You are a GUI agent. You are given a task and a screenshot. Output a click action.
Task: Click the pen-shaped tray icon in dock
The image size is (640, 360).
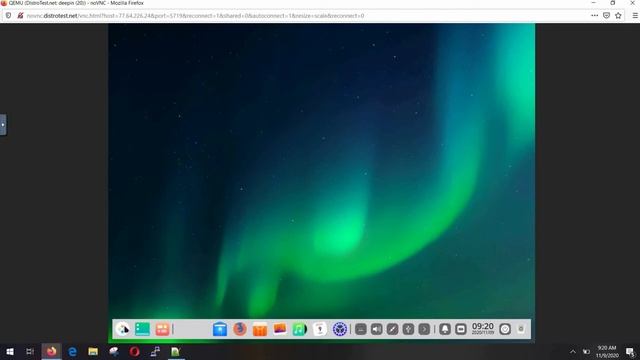click(393, 329)
